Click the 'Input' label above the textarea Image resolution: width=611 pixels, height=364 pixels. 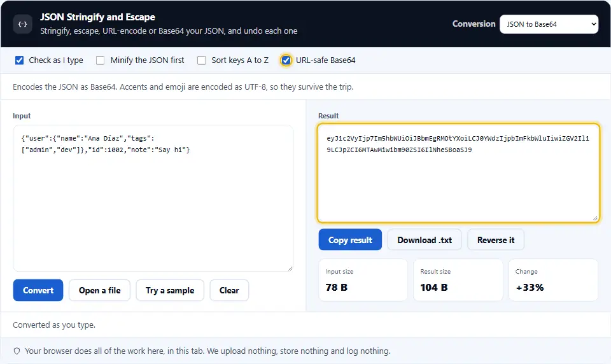(x=22, y=116)
